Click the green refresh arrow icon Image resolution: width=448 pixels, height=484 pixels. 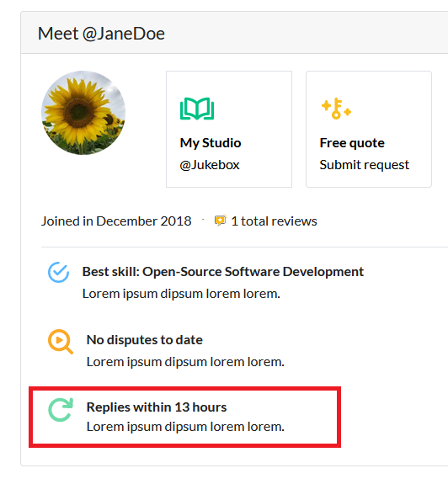pos(61,410)
